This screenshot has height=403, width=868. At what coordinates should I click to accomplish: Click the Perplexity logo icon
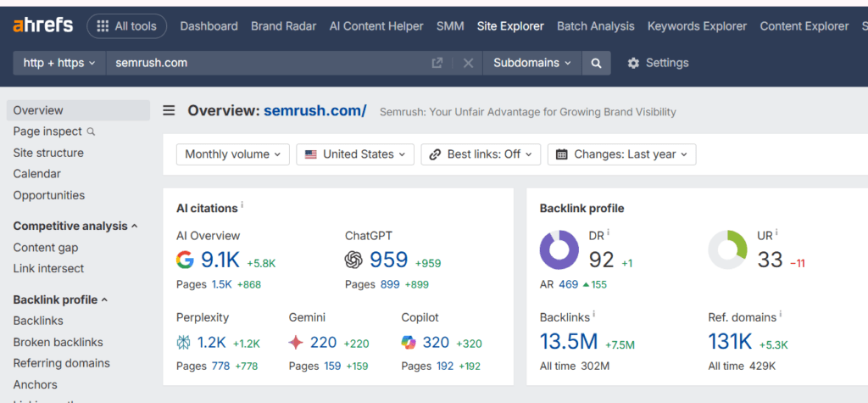[183, 343]
